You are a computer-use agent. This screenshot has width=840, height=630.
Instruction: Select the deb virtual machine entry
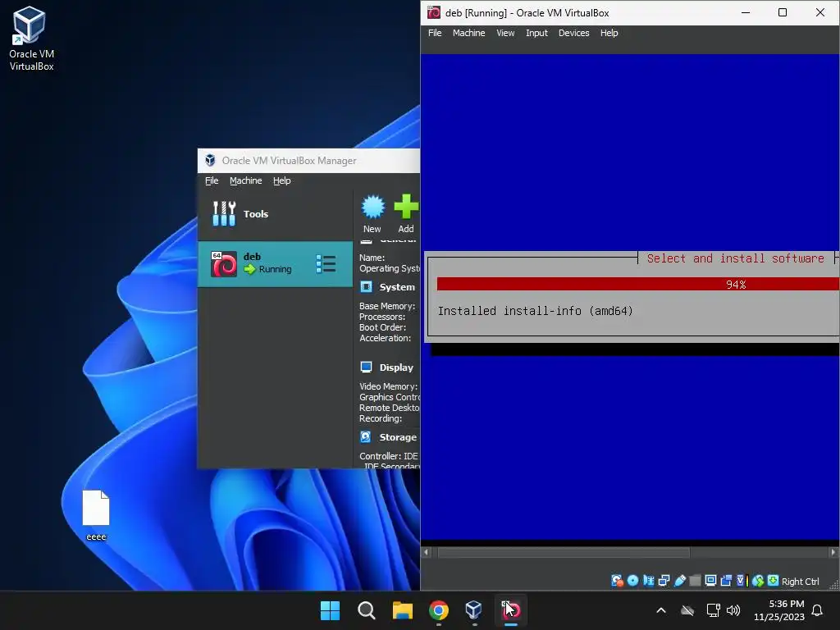pos(276,263)
